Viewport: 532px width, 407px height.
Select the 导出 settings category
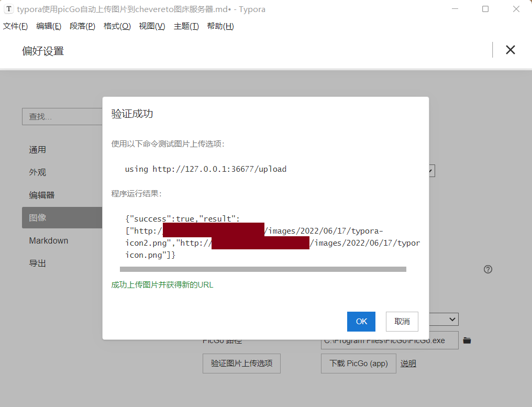point(38,263)
